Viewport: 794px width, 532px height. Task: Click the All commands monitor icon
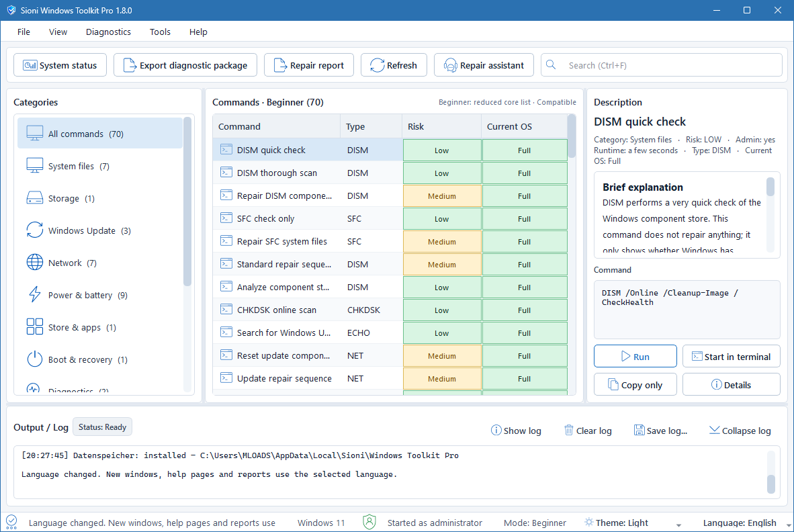pyautogui.click(x=34, y=134)
